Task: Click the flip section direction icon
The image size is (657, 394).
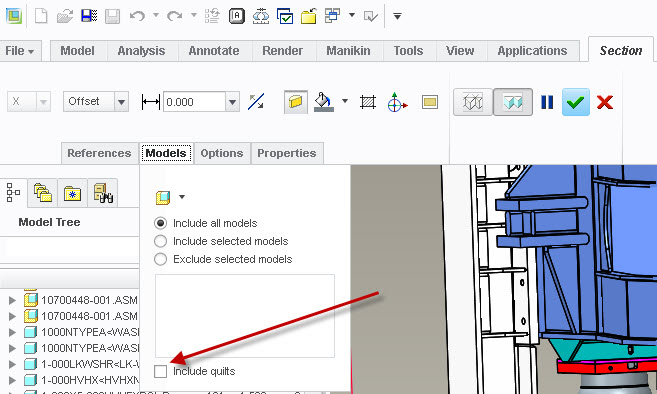Action: click(256, 102)
